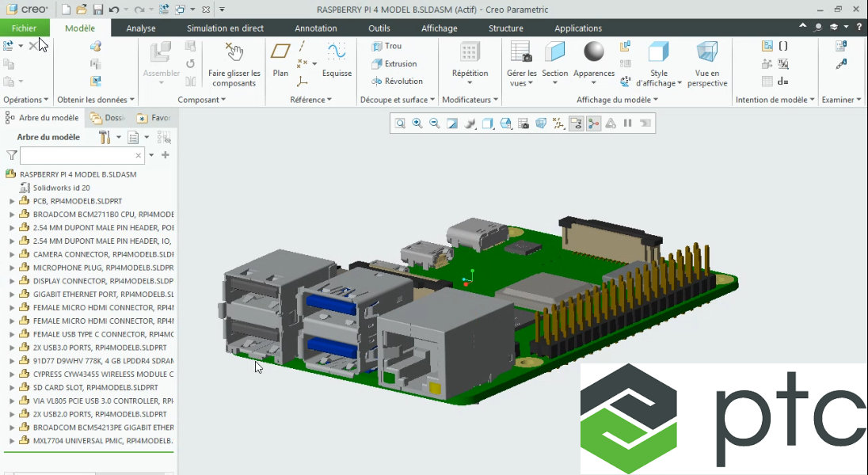This screenshot has height=475, width=868.
Task: Expand the CAMERA CONNECTOR tree node
Action: pyautogui.click(x=12, y=254)
